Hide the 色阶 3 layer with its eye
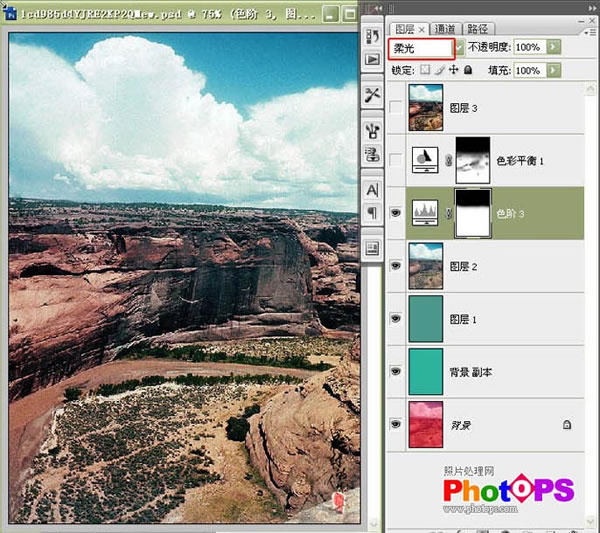Image resolution: width=600 pixels, height=533 pixels. click(x=396, y=213)
